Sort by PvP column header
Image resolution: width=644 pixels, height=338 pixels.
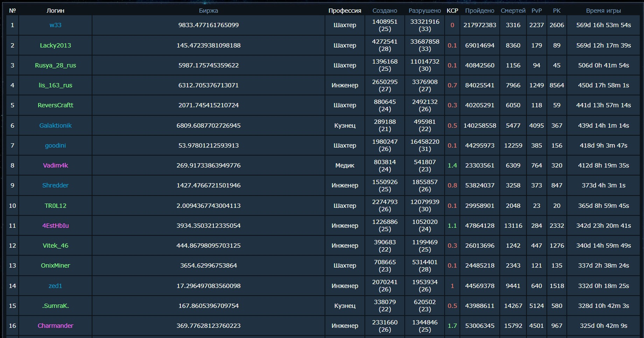point(537,11)
